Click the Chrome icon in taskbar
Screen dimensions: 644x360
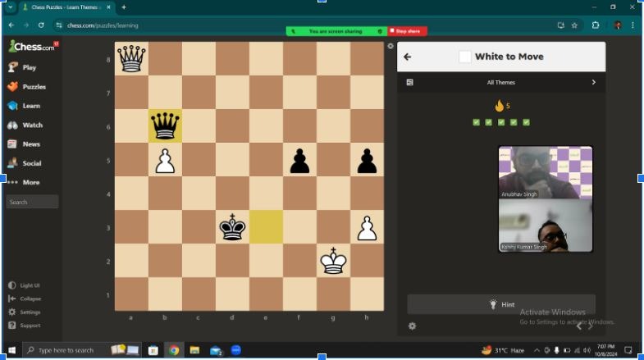(x=174, y=350)
